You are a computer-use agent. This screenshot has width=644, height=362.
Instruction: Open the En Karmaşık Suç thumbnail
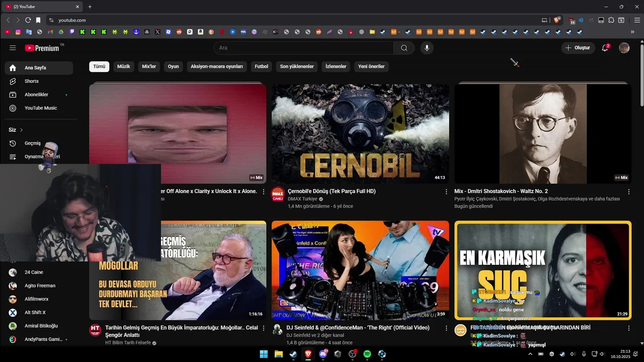point(543,270)
